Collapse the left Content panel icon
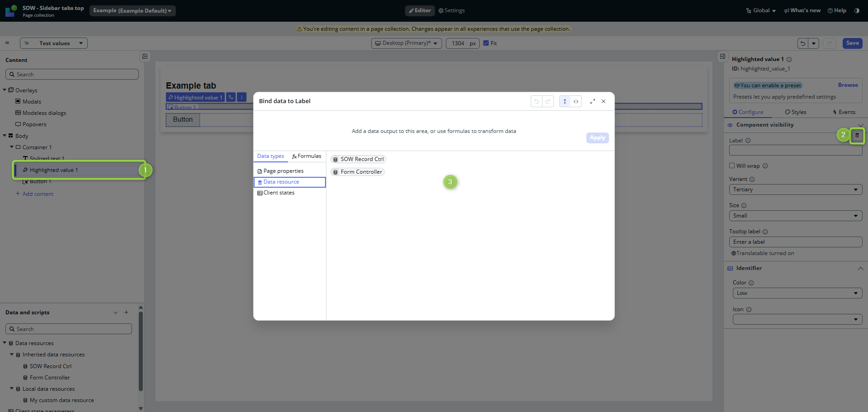 145,57
